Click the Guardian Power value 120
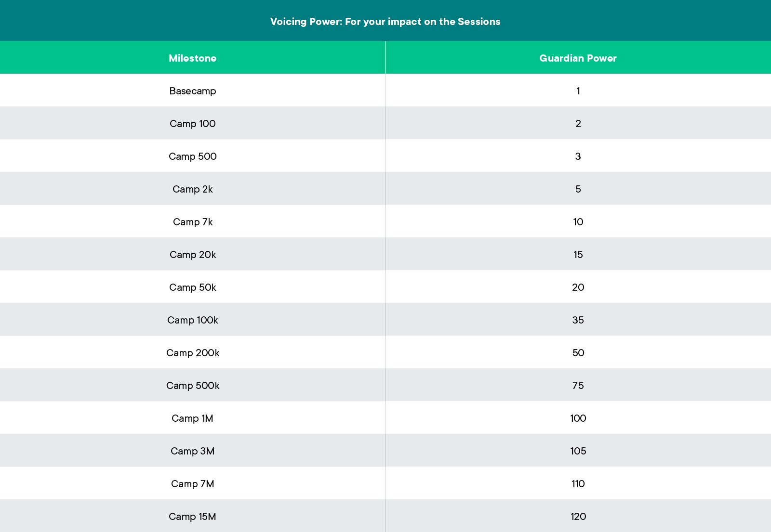Viewport: 771px width, 532px height. pos(578,517)
